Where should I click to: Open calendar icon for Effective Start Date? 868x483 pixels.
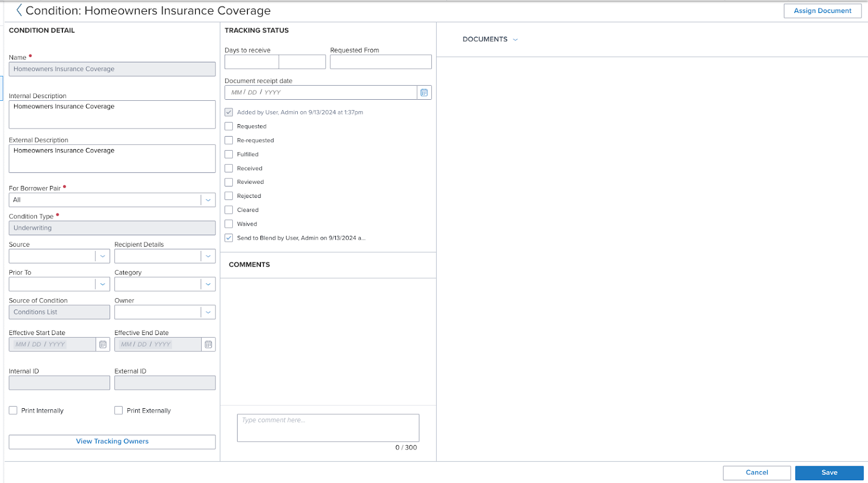103,345
